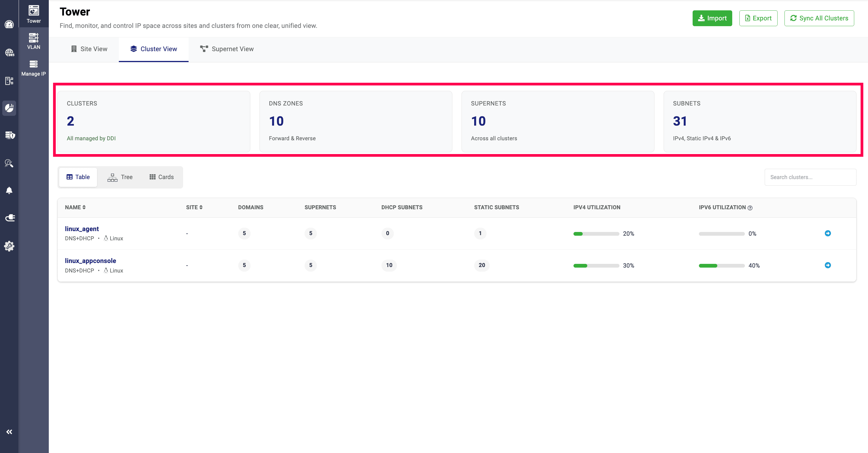Switch to Tree layout view
868x453 pixels.
click(x=120, y=177)
